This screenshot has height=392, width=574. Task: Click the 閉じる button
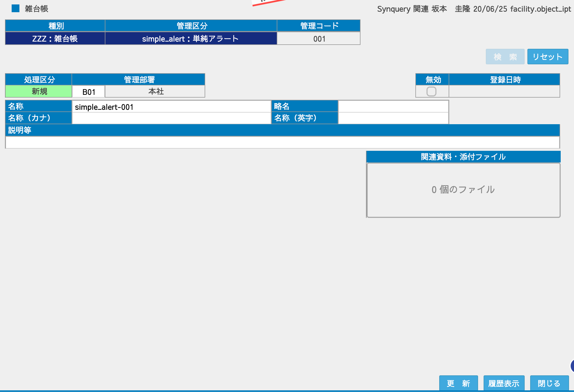pos(549,383)
